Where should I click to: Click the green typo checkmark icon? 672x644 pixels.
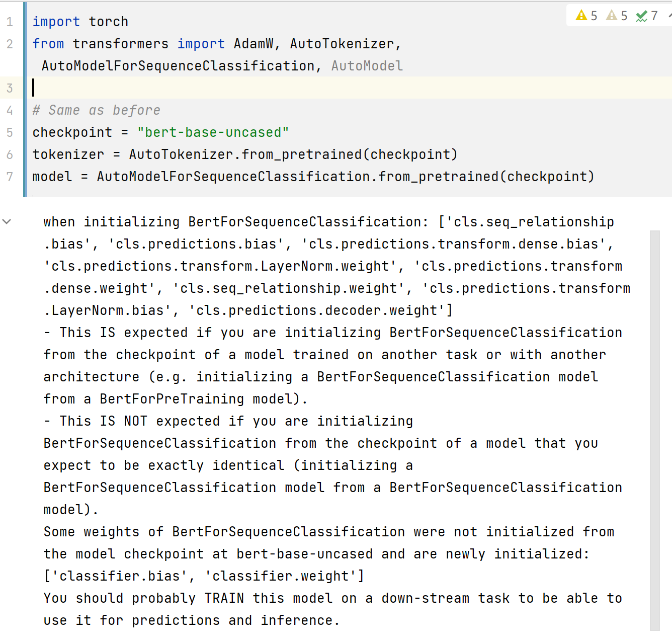click(641, 16)
